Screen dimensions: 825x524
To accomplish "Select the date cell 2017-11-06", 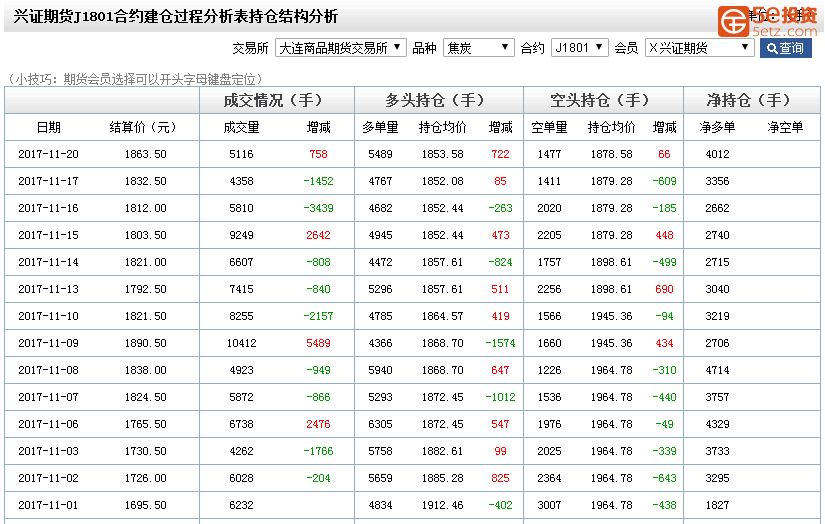I will point(48,424).
